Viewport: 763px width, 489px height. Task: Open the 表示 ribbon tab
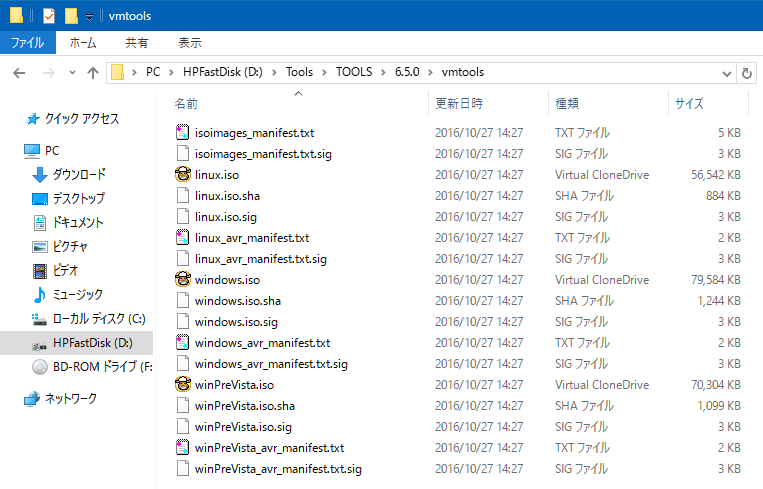190,43
